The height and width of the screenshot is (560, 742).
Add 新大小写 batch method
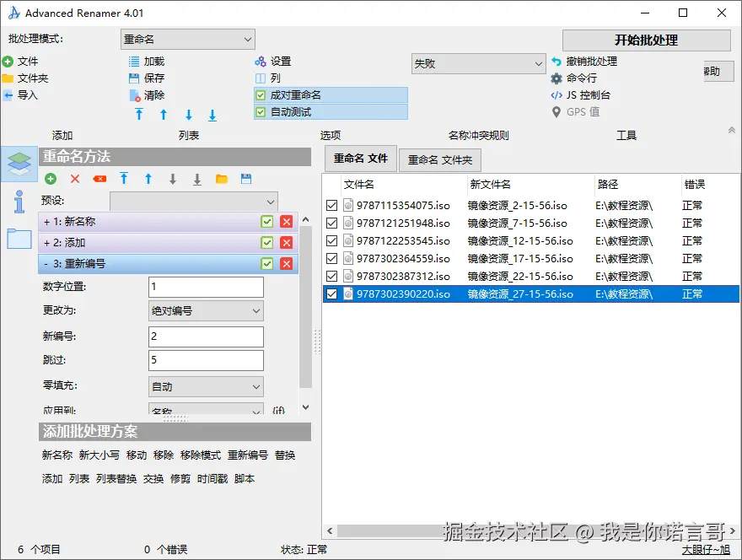click(x=99, y=455)
